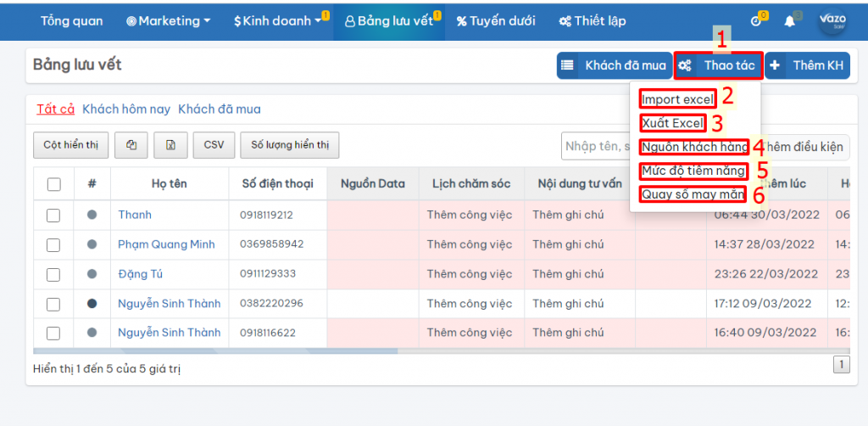This screenshot has height=426, width=868.
Task: Tick the checkbox for Đặng Tú
Action: point(53,274)
